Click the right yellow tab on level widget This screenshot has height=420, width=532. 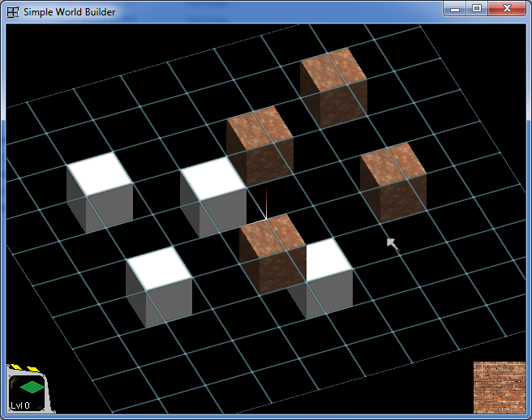point(33,369)
